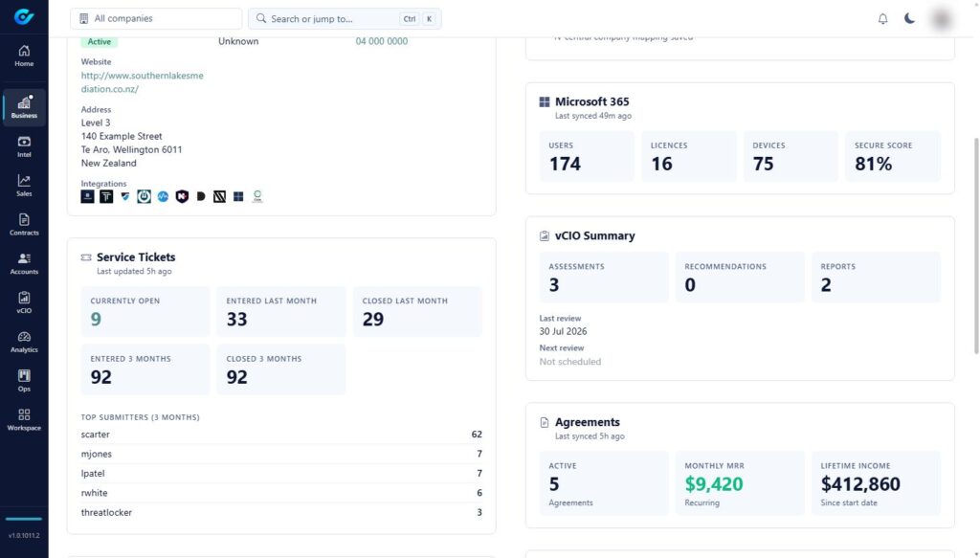The image size is (980, 558).
Task: Select the Closed 3 Months 92 tile
Action: 281,369
